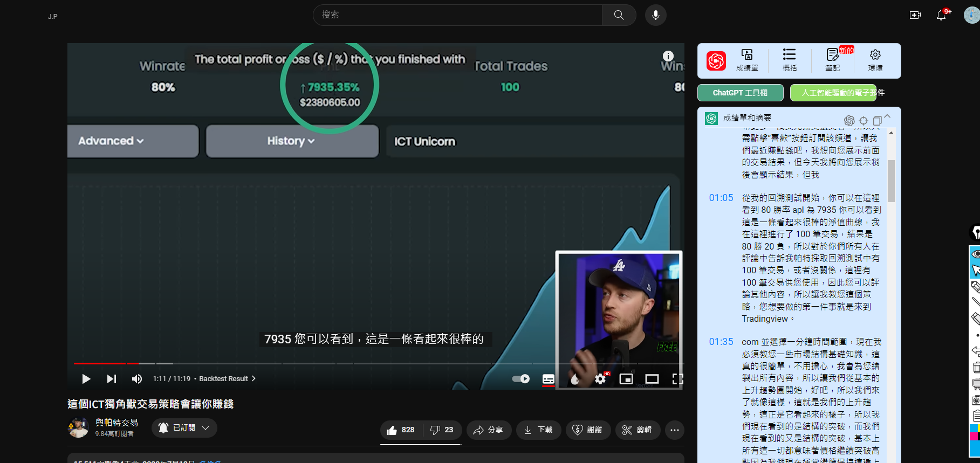Click the flame icon in player controls

(x=574, y=379)
